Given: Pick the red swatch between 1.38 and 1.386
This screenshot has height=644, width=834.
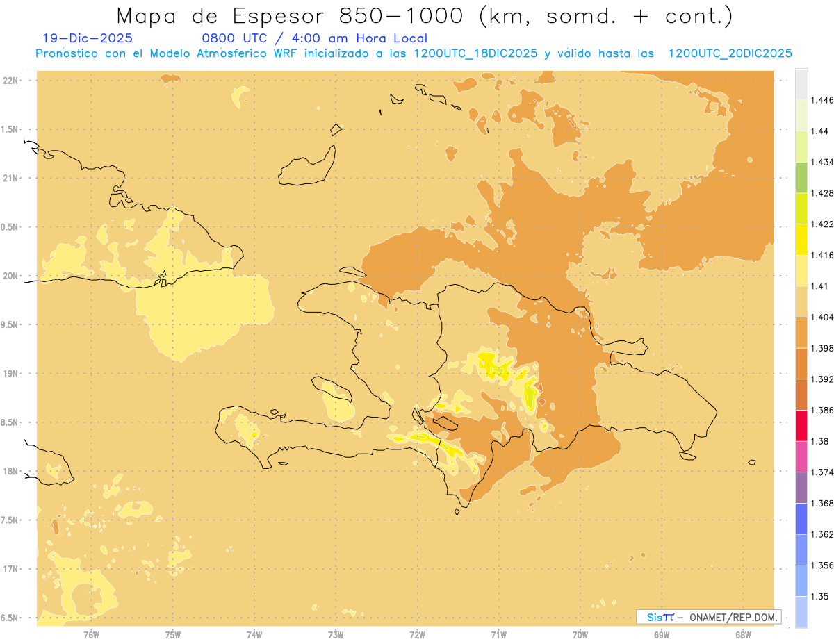Looking at the screenshot, I should point(801,426).
